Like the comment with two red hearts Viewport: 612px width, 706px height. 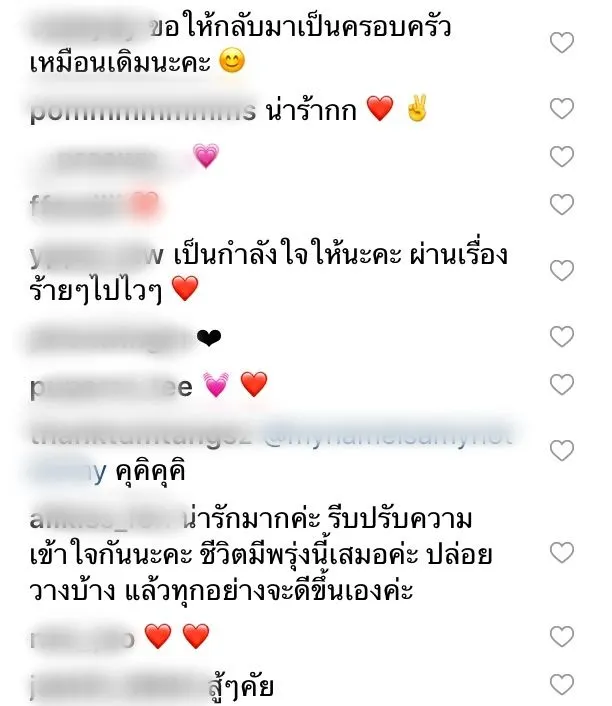(562, 637)
